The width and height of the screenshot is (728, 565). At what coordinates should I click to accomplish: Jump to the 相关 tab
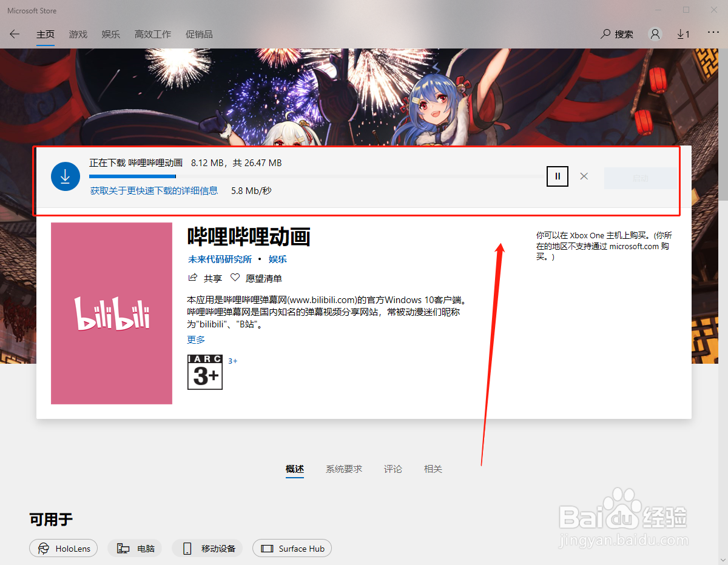(x=433, y=469)
